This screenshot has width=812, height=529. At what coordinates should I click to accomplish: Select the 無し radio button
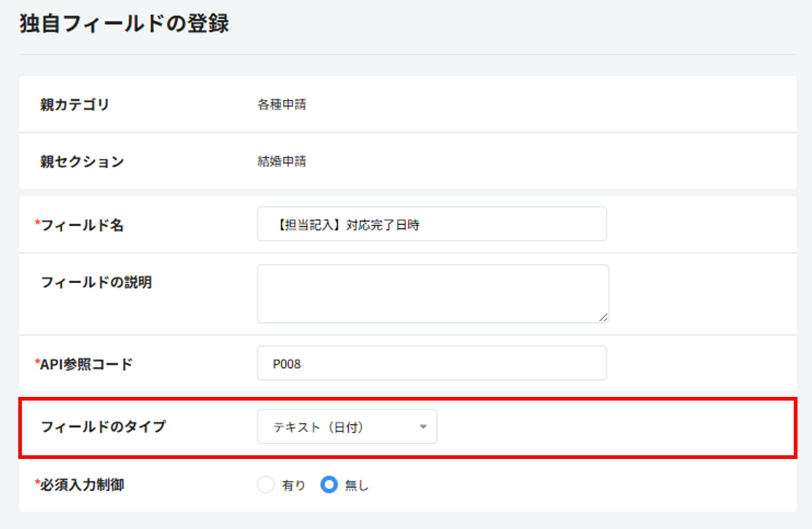tap(329, 484)
